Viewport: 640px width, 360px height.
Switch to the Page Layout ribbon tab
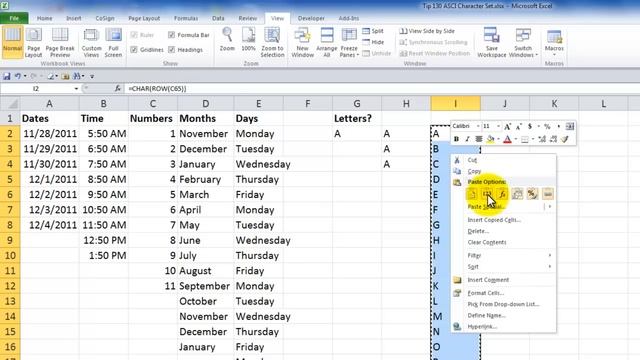pos(144,18)
